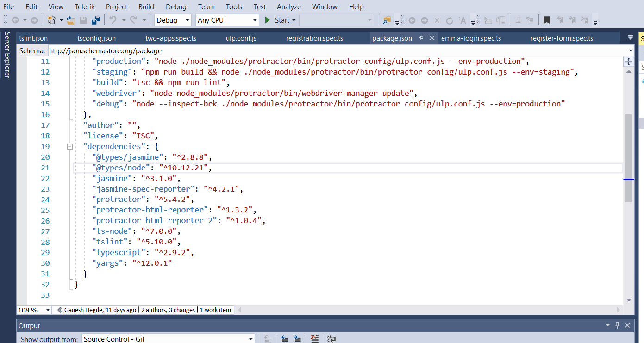
Task: Open the Any CPU platform dropdown
Action: [227, 20]
